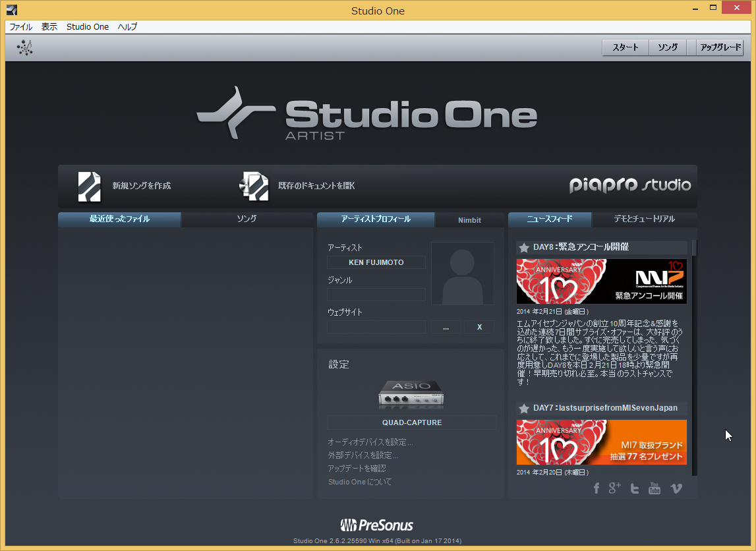Click the ジャンル input field
The width and height of the screenshot is (756, 551).
[376, 295]
